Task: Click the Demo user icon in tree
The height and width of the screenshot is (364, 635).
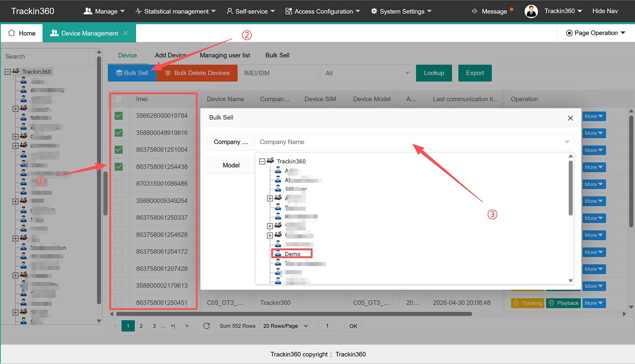Action: pyautogui.click(x=278, y=254)
